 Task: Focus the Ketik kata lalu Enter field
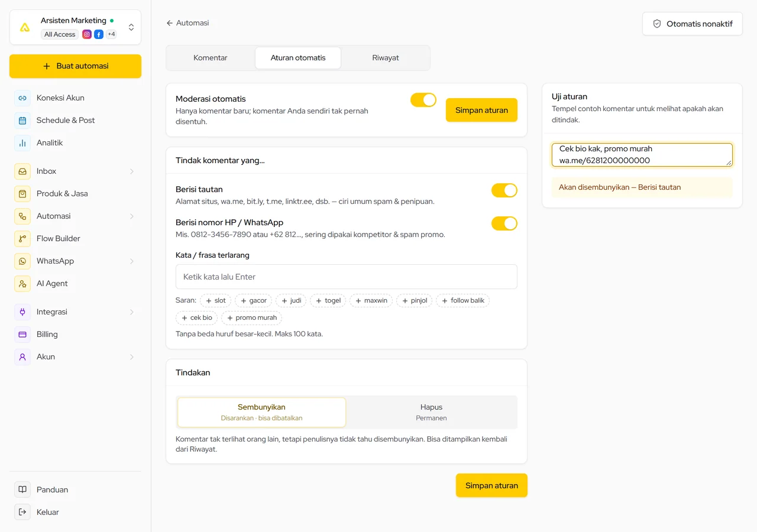point(347,277)
